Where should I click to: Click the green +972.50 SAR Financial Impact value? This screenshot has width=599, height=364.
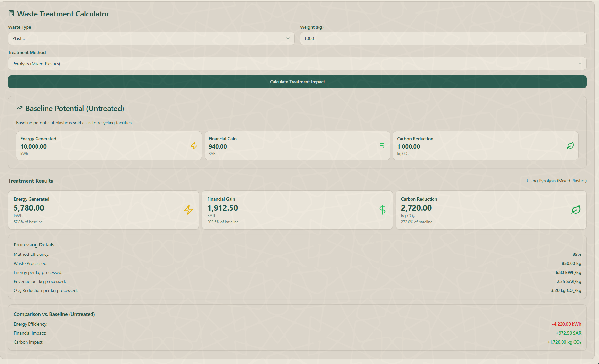pos(568,333)
